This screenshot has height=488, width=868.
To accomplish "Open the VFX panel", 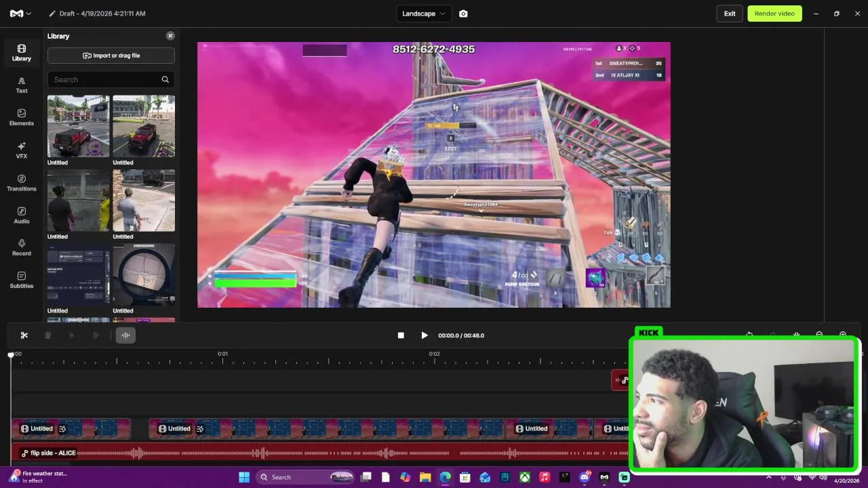I will coord(22,150).
